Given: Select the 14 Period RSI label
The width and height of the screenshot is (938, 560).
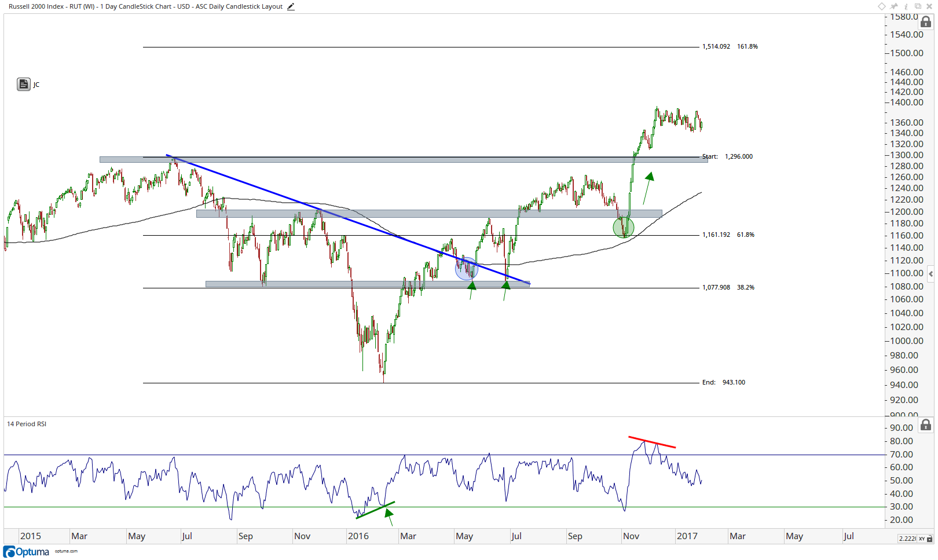Looking at the screenshot, I should (27, 424).
